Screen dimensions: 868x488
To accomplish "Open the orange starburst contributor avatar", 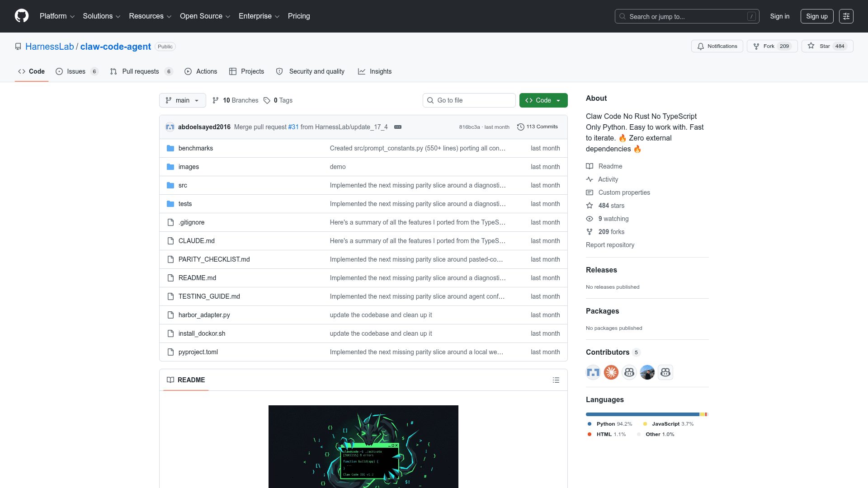I will click(x=611, y=372).
